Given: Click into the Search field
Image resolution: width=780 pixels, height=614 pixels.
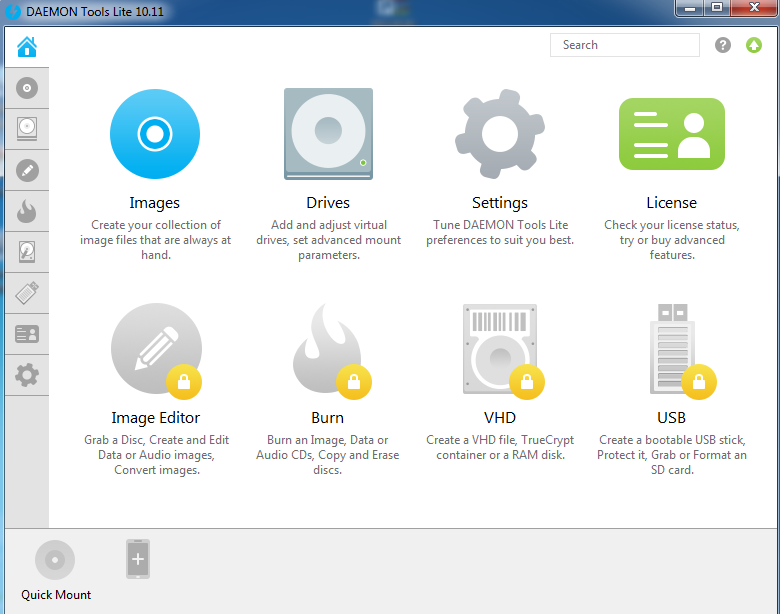Looking at the screenshot, I should click(624, 45).
